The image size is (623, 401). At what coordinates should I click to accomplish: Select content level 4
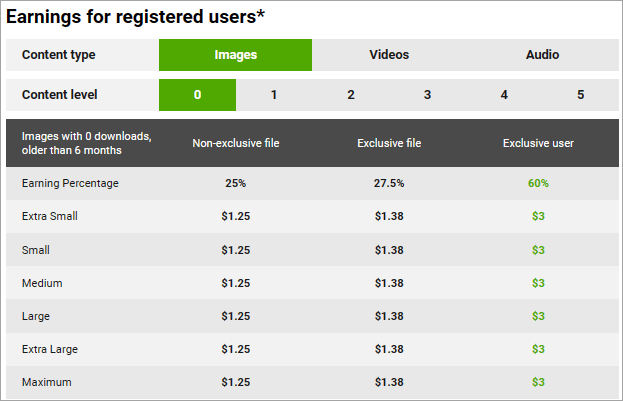point(504,95)
